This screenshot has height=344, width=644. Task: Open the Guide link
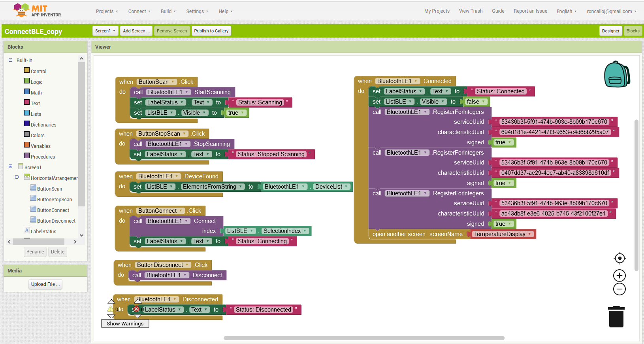pos(498,11)
